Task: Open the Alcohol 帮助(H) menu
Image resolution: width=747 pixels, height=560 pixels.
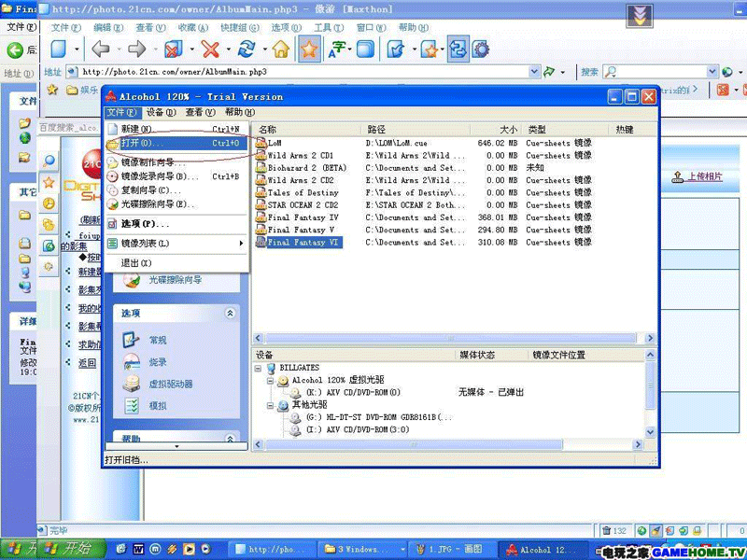Action: [240, 112]
